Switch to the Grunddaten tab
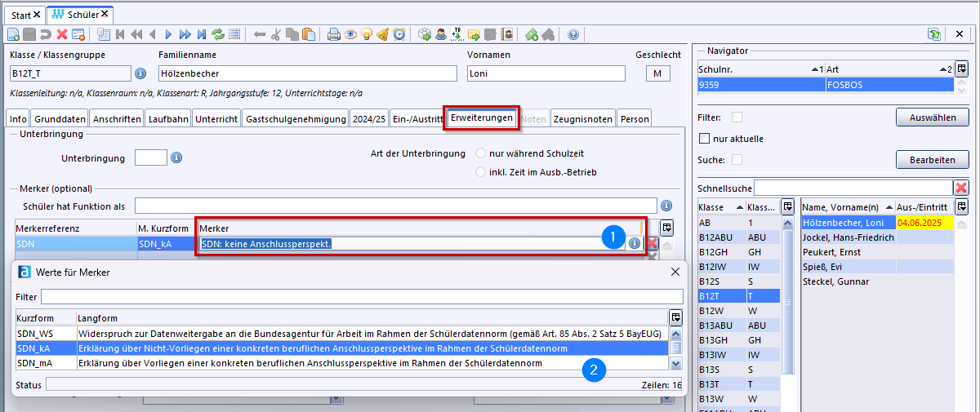Viewport: 980px width, 412px height. click(60, 119)
